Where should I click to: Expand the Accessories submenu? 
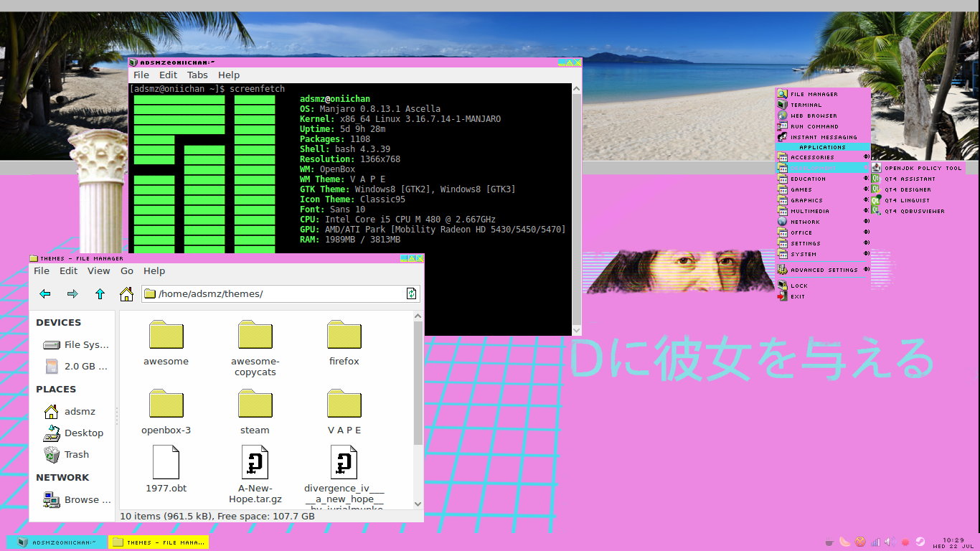coord(823,157)
